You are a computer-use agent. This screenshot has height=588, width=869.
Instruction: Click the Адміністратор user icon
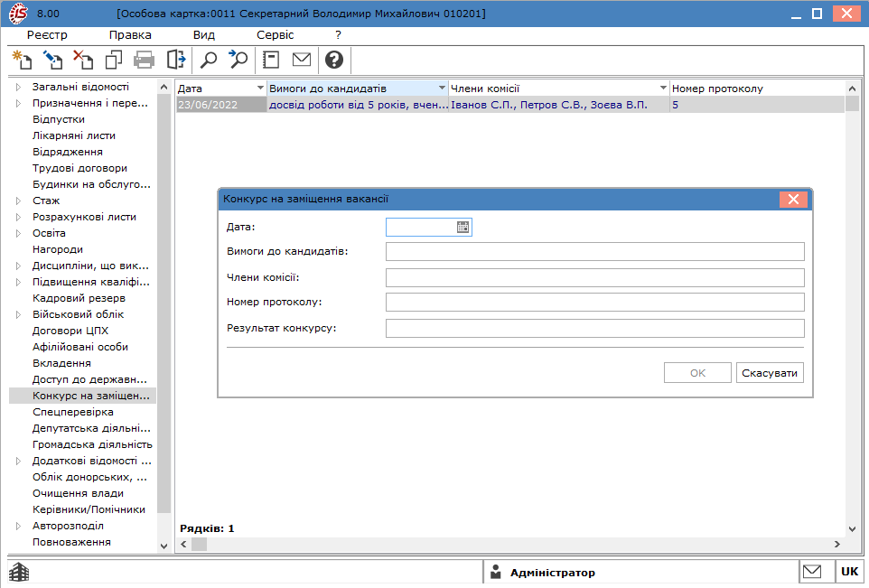(496, 572)
